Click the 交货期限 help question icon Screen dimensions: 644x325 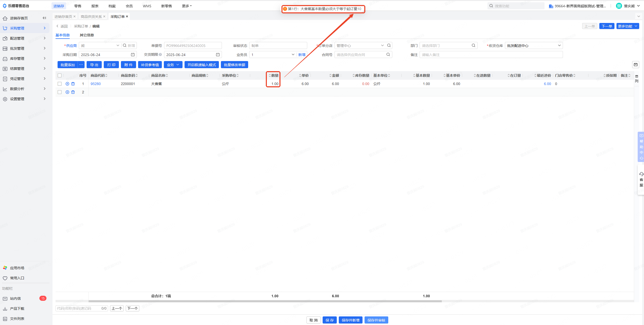(160, 55)
